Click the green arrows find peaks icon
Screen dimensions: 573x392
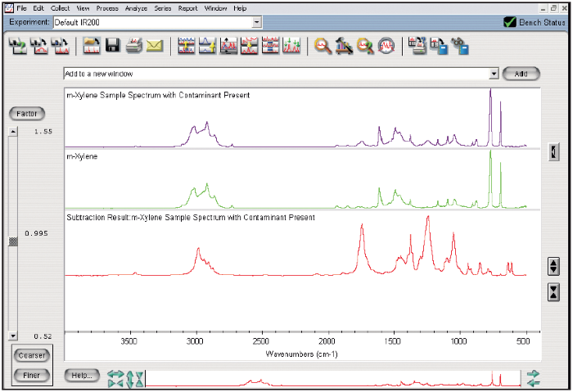coord(291,46)
